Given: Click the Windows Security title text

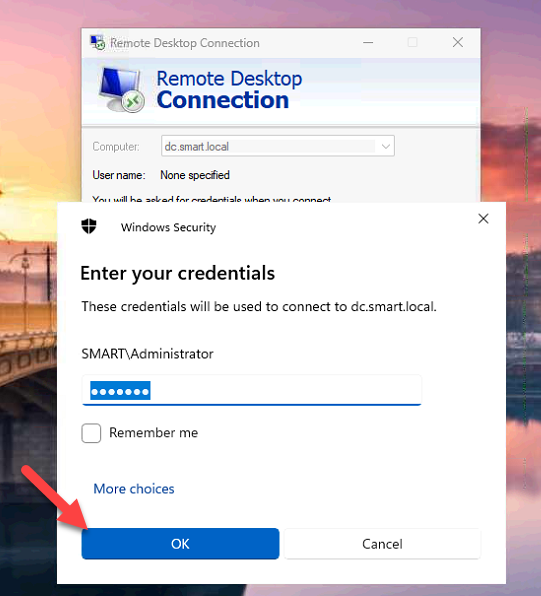Looking at the screenshot, I should pyautogui.click(x=168, y=227).
